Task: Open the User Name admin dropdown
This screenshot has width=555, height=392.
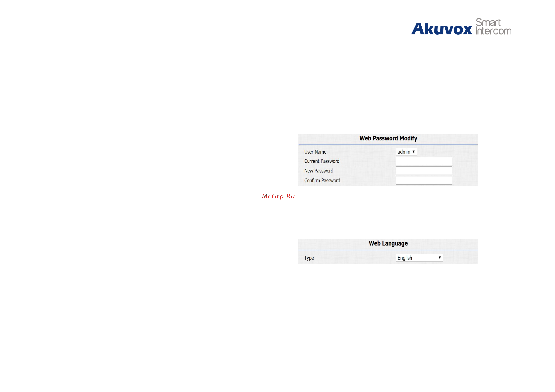Action: (x=406, y=152)
